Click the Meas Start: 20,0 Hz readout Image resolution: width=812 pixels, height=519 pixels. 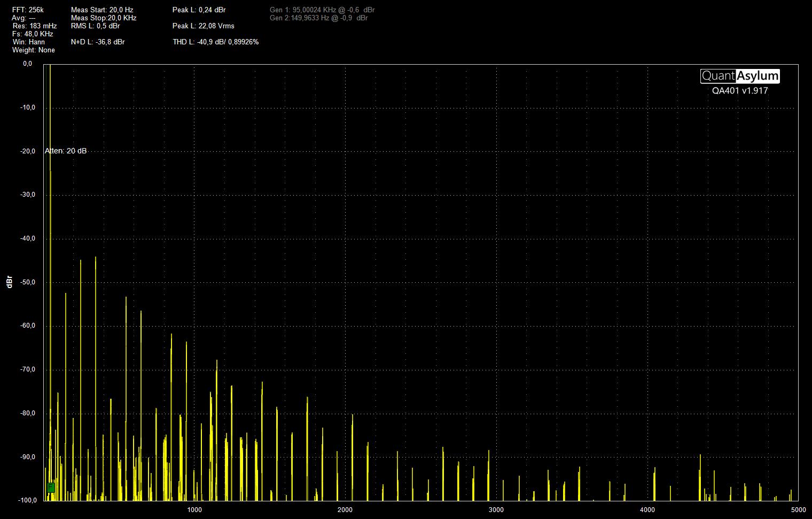coord(102,10)
